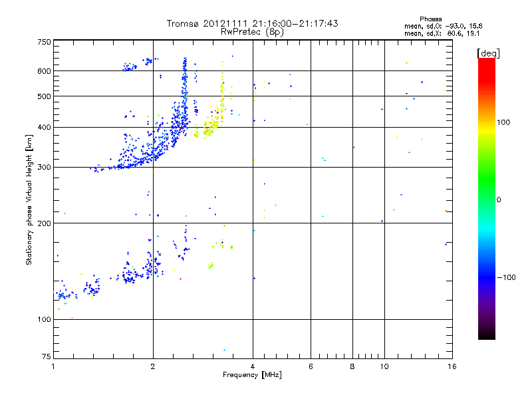Click the colorbar label '100'
The width and height of the screenshot is (532, 399).
(x=503, y=122)
